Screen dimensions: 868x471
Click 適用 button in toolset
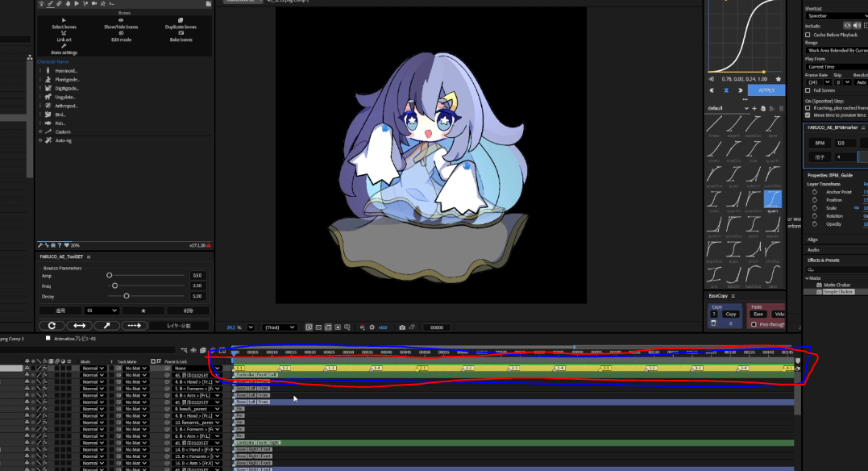click(x=60, y=311)
